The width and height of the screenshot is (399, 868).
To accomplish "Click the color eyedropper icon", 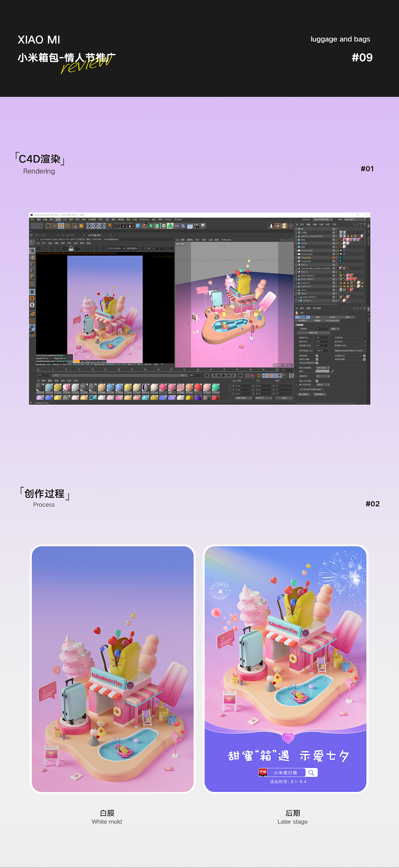I will 332,371.
